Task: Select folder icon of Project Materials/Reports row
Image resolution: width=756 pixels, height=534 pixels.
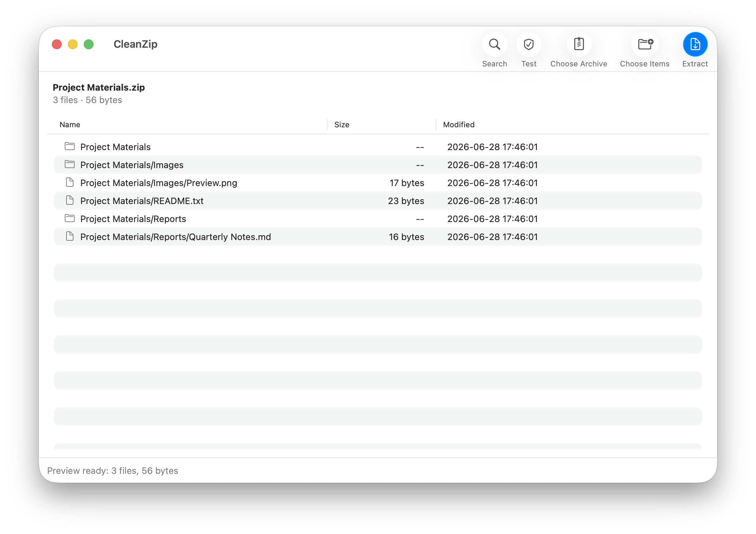Action: (x=70, y=219)
